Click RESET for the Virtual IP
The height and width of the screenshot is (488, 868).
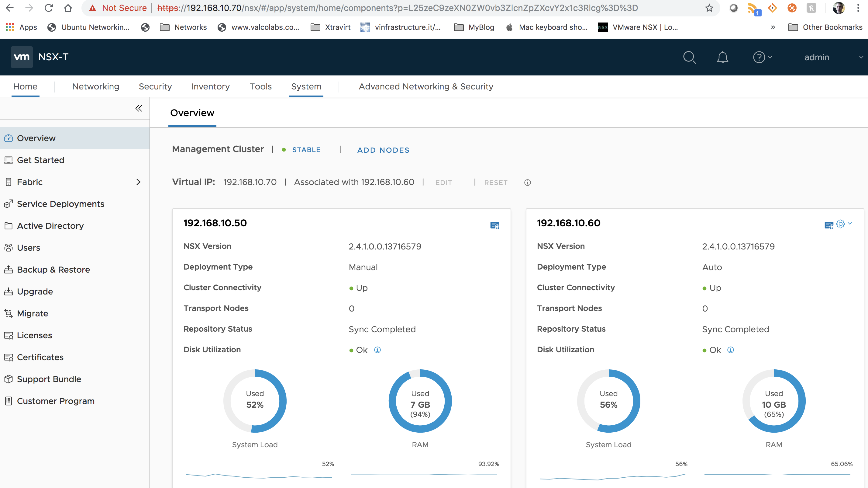click(496, 183)
